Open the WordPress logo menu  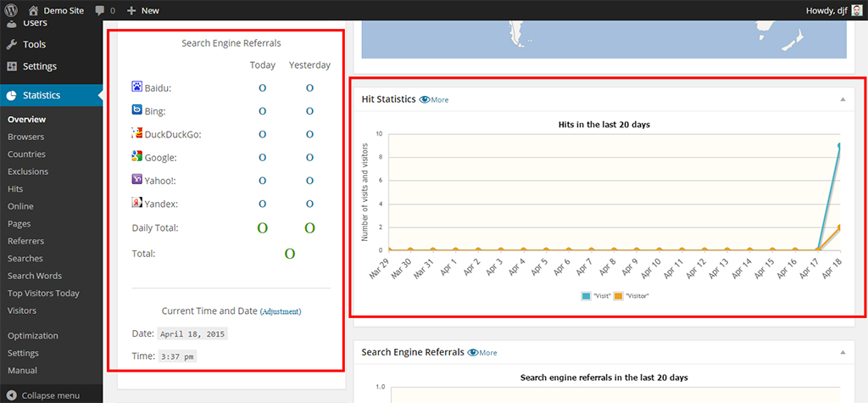tap(12, 10)
